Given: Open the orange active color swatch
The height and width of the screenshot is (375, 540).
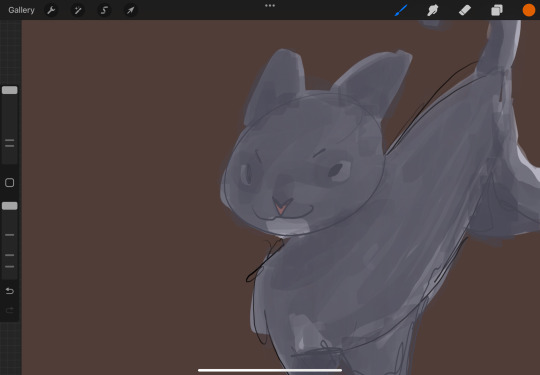Looking at the screenshot, I should pyautogui.click(x=529, y=10).
